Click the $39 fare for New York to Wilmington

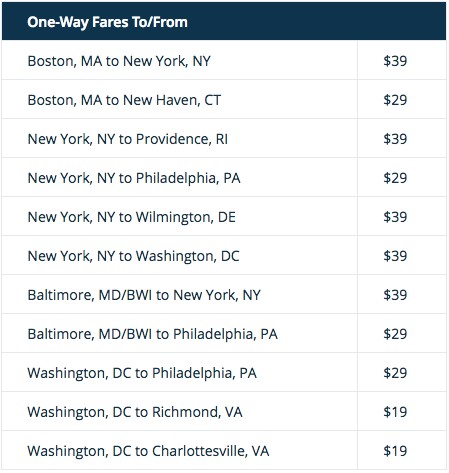tap(395, 217)
